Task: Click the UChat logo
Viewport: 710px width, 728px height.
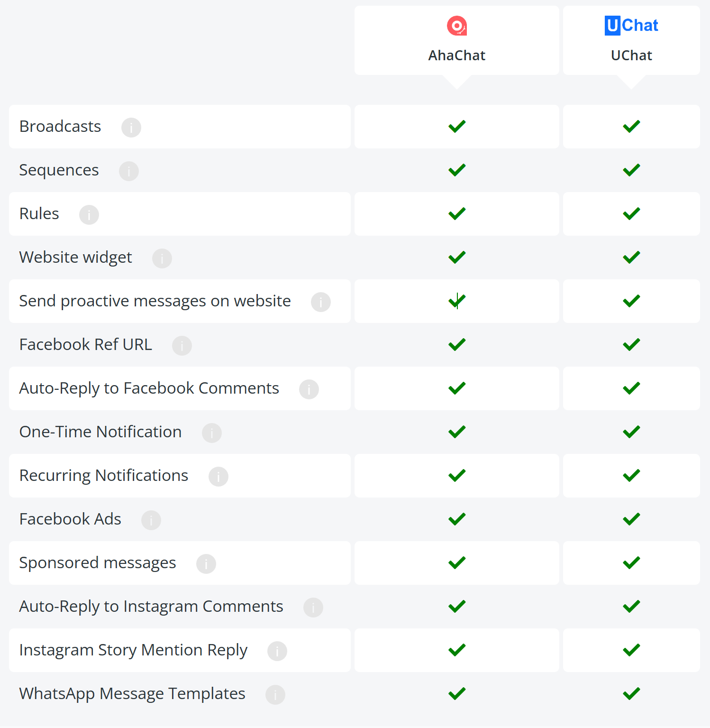Action: [x=631, y=26]
